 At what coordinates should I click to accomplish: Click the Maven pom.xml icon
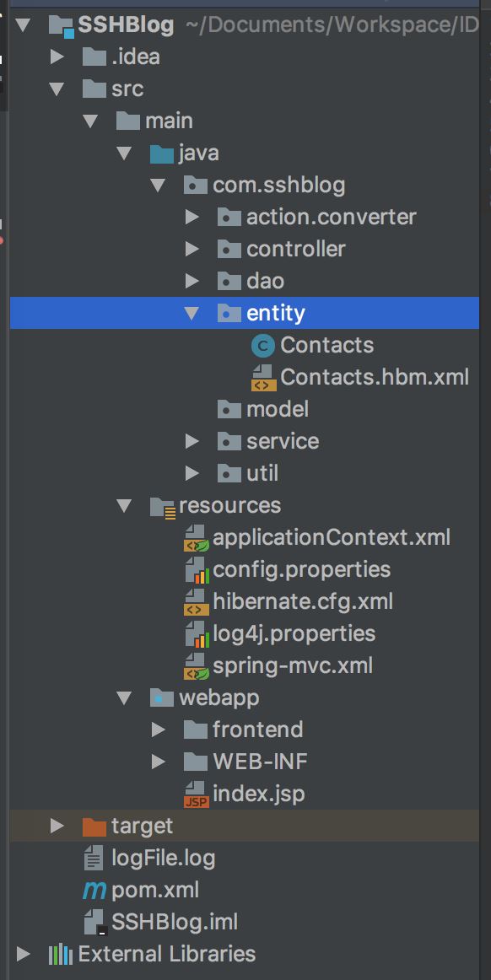(94, 890)
